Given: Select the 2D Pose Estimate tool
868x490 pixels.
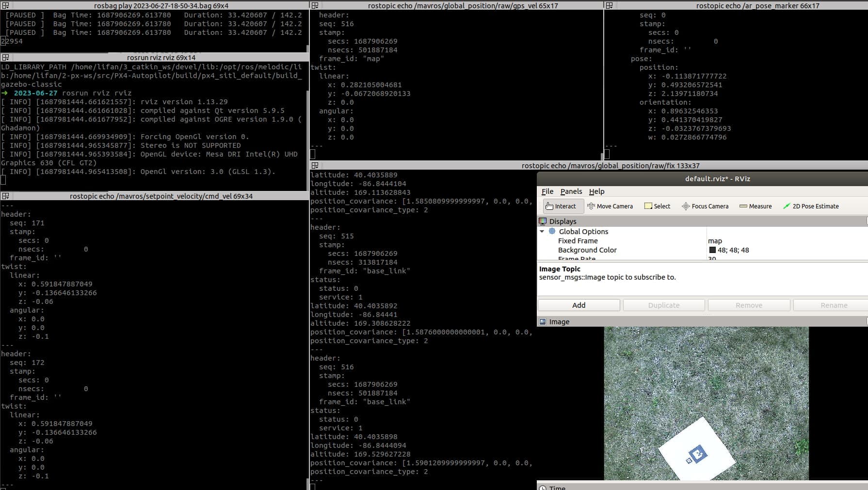Looking at the screenshot, I should pyautogui.click(x=811, y=206).
